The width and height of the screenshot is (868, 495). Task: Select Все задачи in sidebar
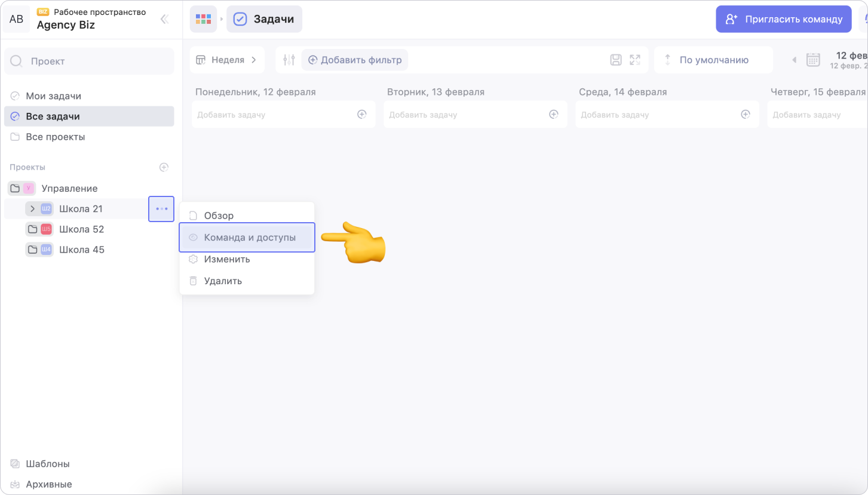coord(89,116)
